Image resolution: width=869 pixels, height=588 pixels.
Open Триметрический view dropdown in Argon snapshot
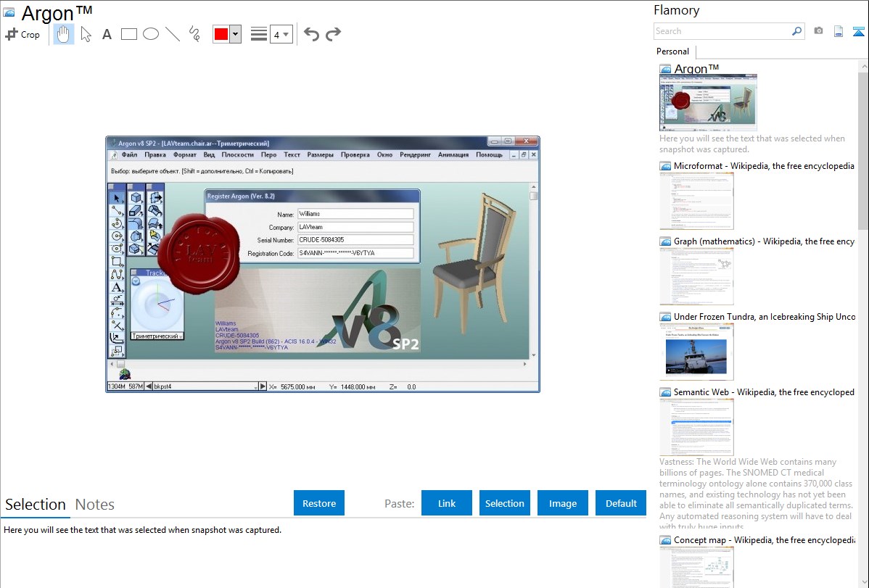(x=157, y=336)
